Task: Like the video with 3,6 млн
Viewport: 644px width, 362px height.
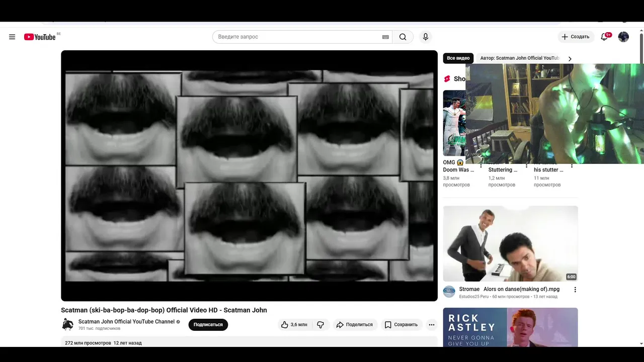Action: [x=294, y=325]
